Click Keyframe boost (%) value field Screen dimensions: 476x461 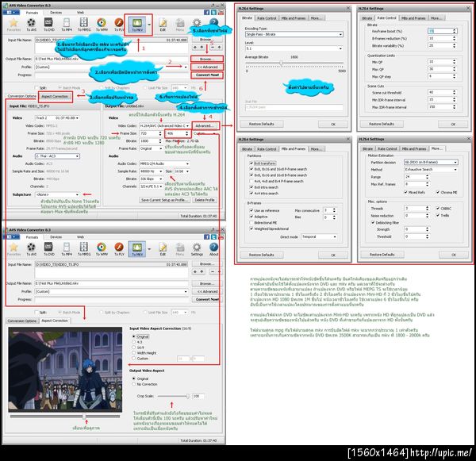click(x=442, y=31)
